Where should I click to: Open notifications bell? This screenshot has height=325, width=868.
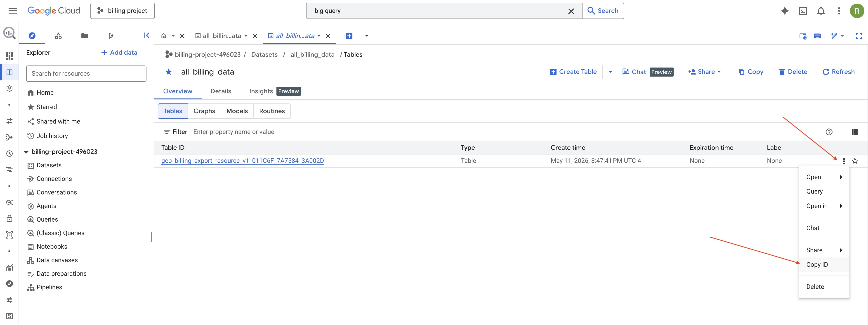[x=821, y=11]
